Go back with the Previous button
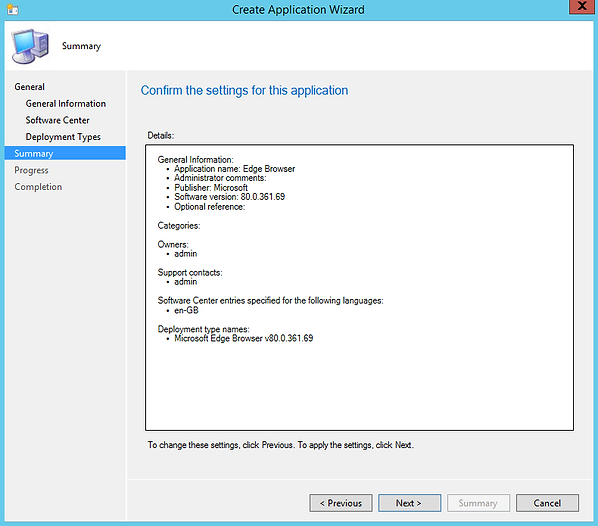Viewport: 598px width, 526px height. (341, 503)
